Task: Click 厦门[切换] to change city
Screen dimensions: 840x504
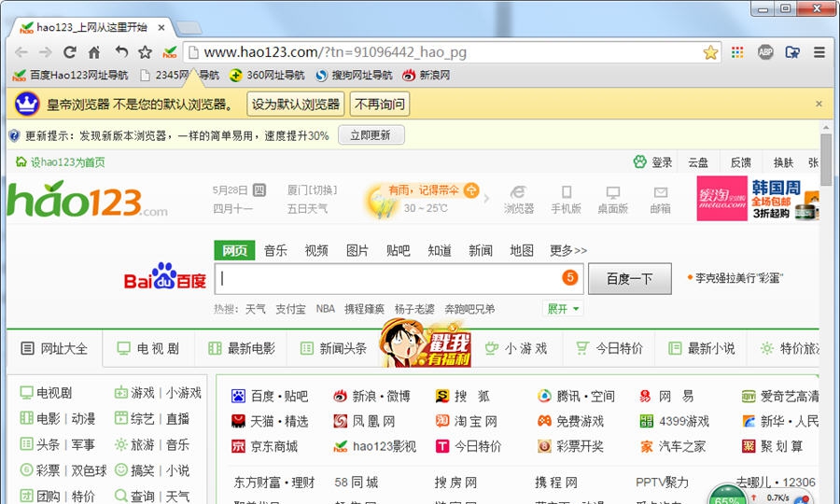Action: click(x=313, y=190)
